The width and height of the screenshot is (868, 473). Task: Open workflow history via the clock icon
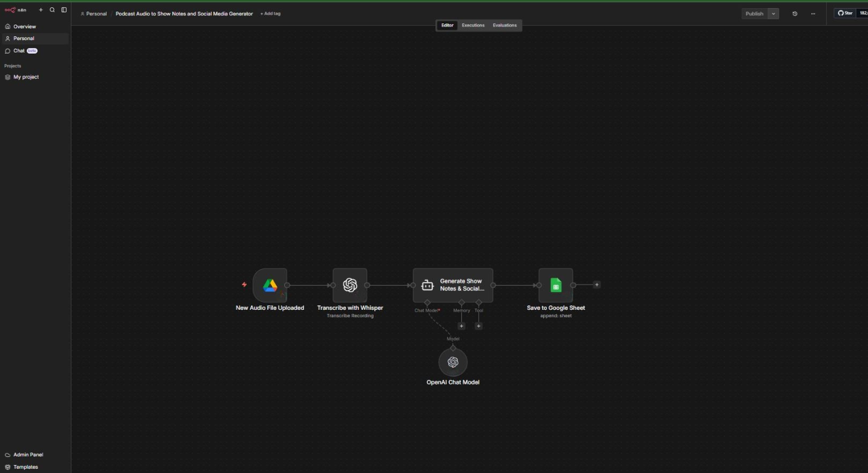click(794, 13)
